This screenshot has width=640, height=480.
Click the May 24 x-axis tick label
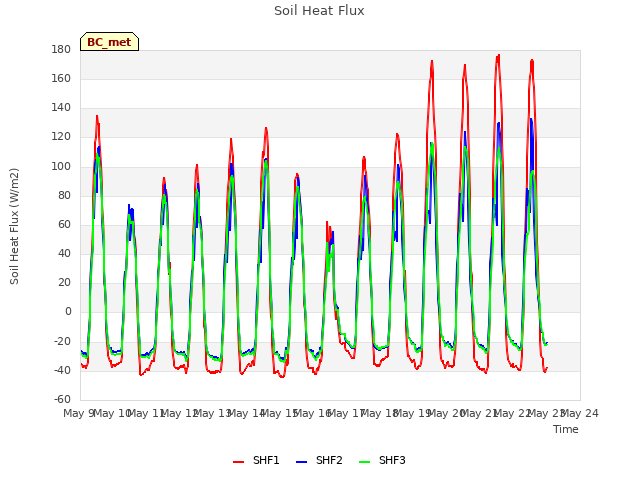point(580,413)
